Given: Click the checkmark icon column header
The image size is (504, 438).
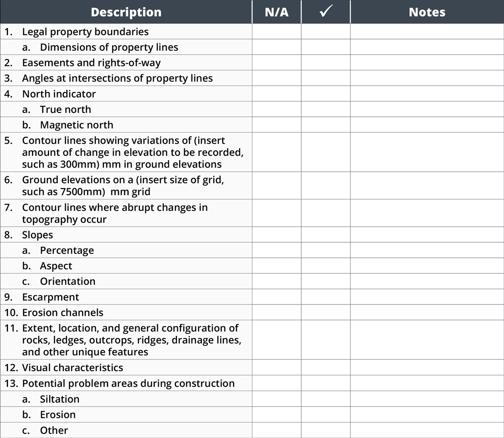Looking at the screenshot, I should tap(326, 12).
